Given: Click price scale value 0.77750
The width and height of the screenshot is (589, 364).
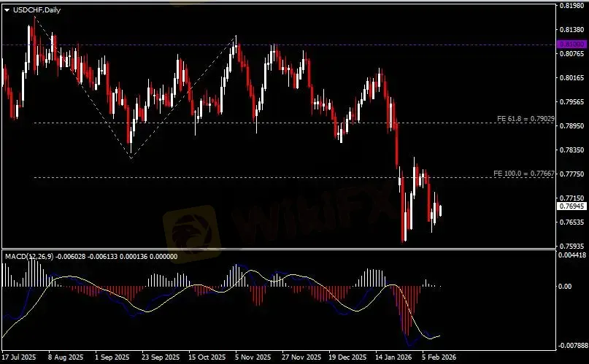Looking at the screenshot, I should tap(571, 174).
